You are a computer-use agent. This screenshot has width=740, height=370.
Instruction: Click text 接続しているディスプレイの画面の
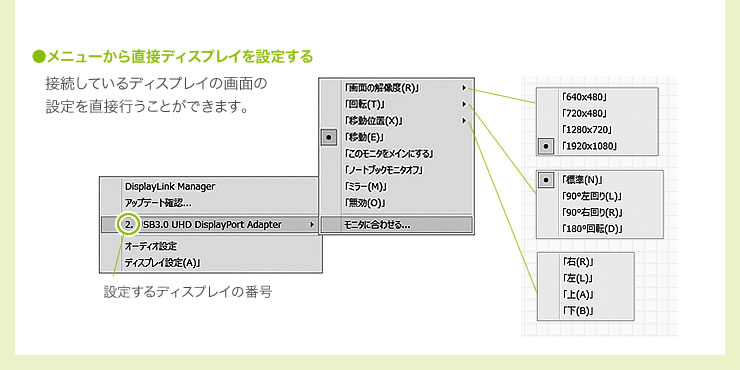pos(156,84)
